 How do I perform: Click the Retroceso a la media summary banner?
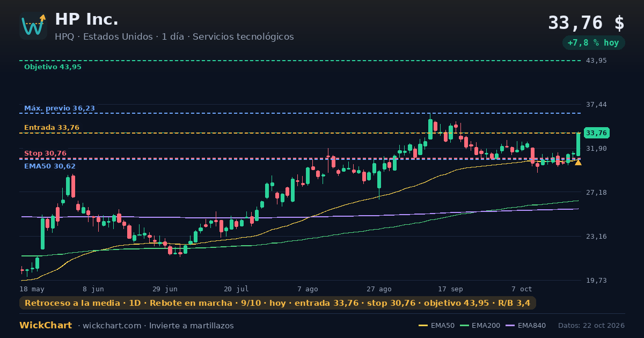coord(277,303)
